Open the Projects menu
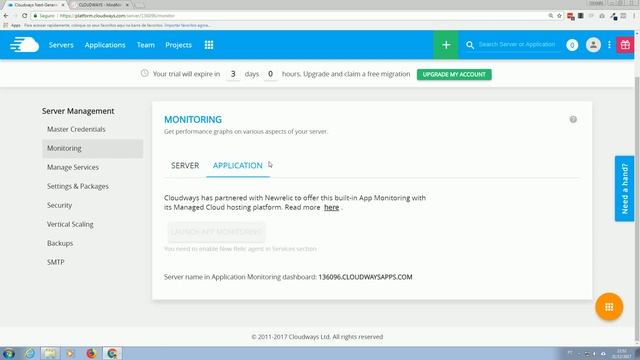This screenshot has height=360, width=640. (x=178, y=45)
